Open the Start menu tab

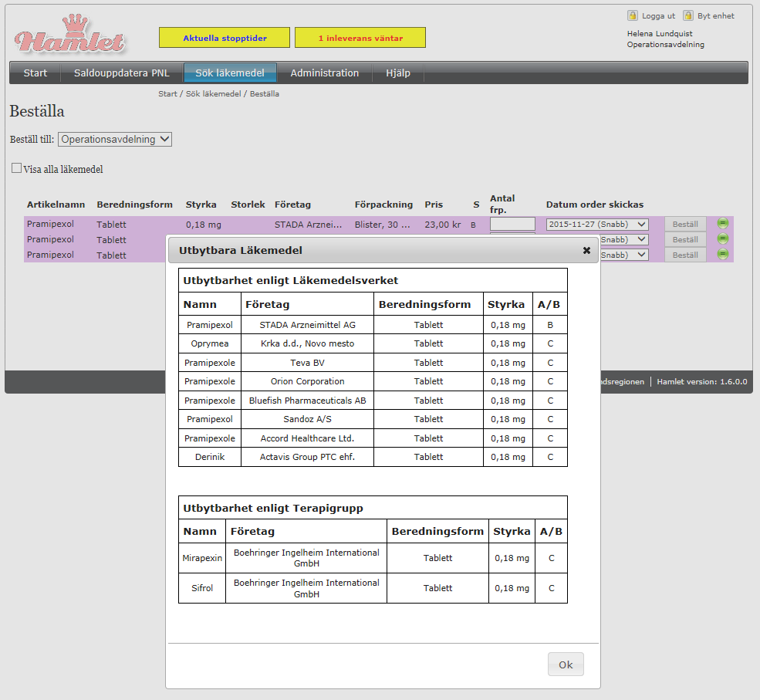coord(35,73)
